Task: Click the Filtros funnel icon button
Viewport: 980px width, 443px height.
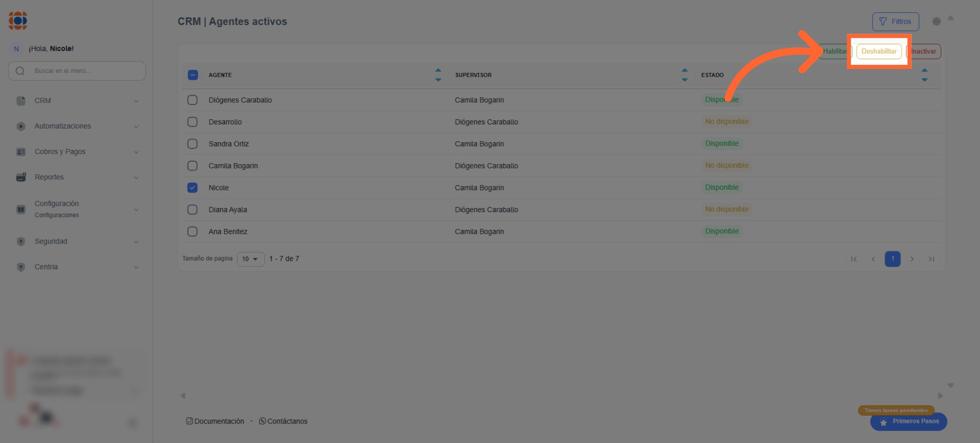Action: coord(895,22)
